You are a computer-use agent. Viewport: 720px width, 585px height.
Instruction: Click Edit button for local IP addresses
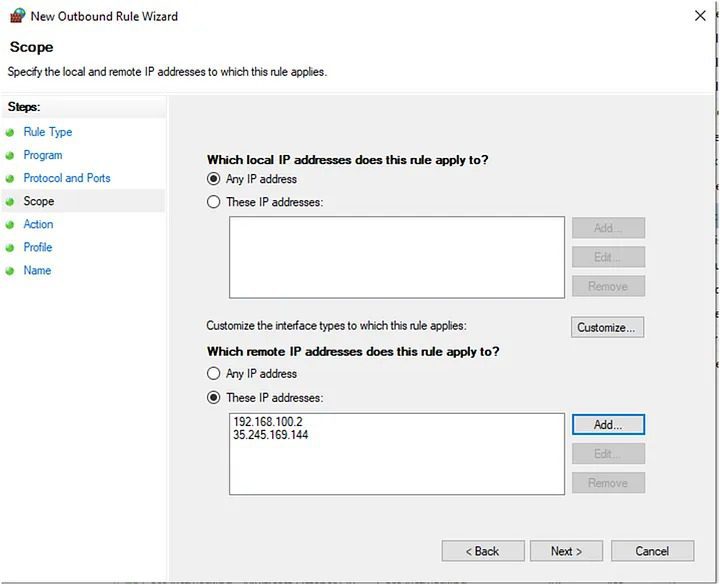[608, 257]
